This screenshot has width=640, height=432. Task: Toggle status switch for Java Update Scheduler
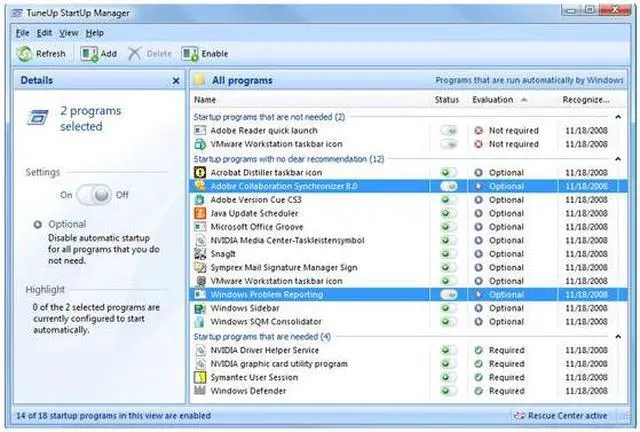click(x=449, y=213)
